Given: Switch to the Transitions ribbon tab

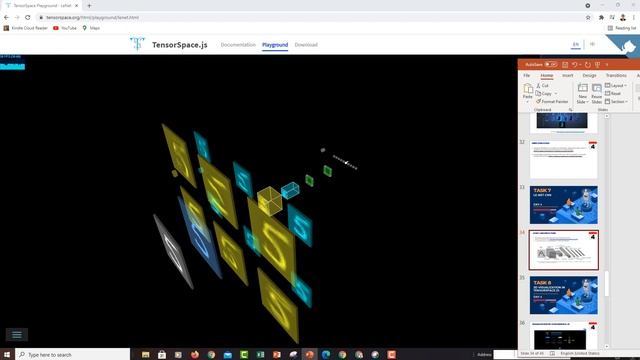Looking at the screenshot, I should (x=616, y=76).
